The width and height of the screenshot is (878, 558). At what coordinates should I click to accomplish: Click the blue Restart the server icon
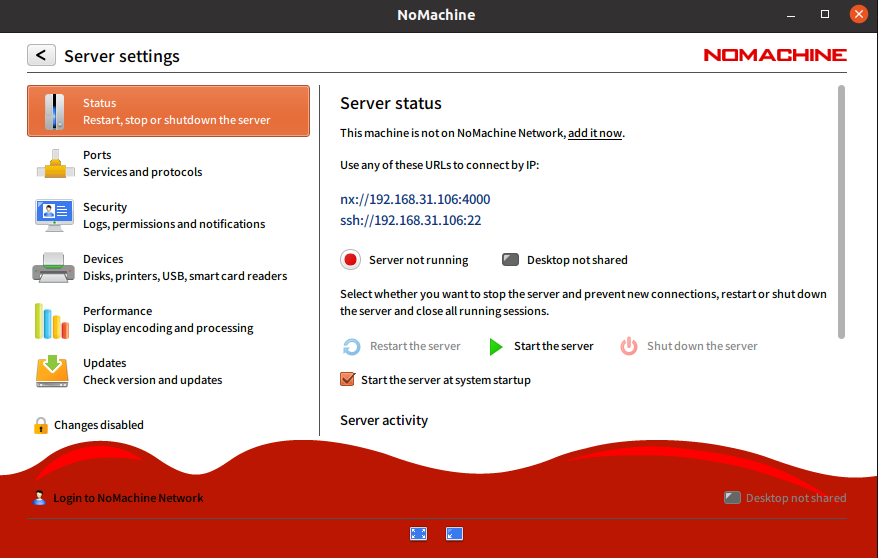[352, 346]
